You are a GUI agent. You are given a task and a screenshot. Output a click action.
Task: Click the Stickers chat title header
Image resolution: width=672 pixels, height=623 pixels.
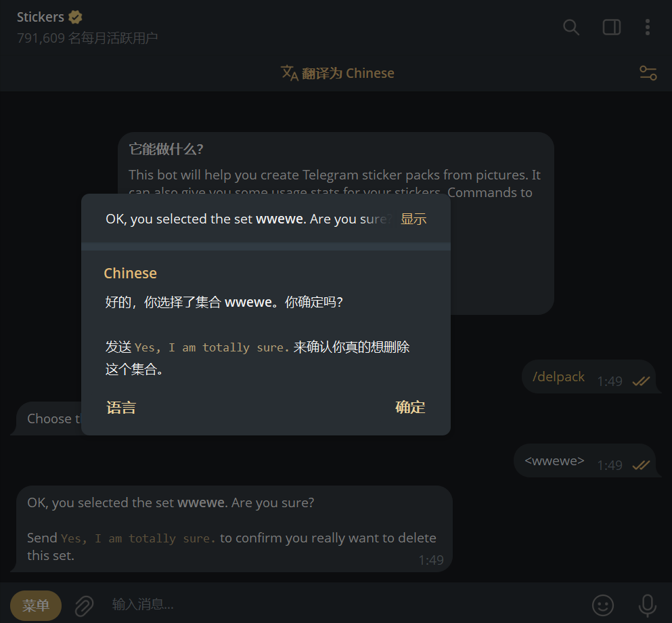point(41,17)
